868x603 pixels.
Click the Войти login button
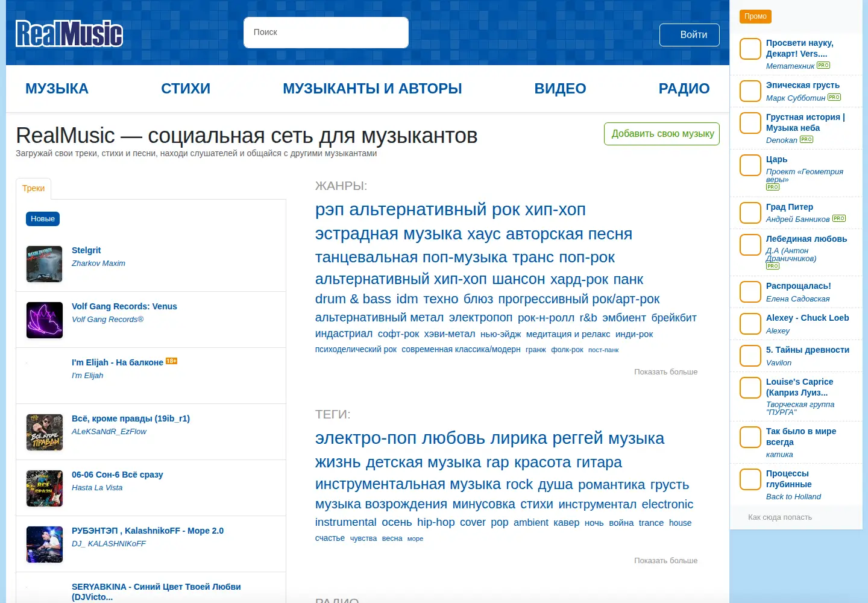click(690, 35)
